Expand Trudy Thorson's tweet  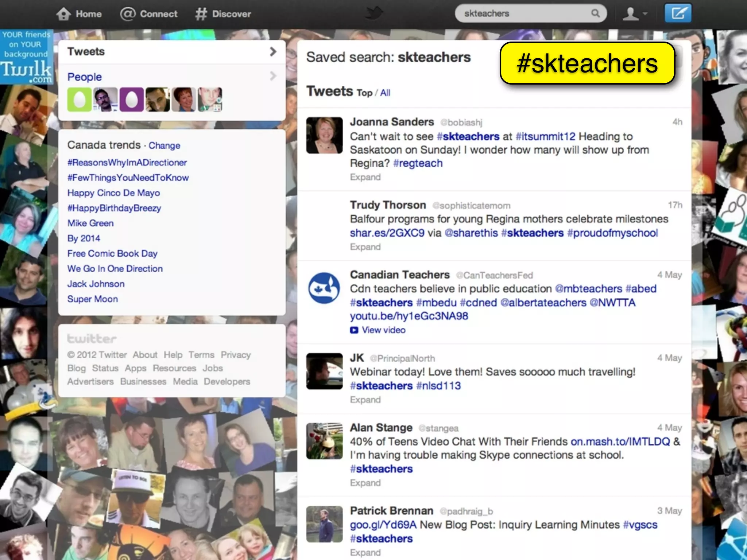coord(365,247)
